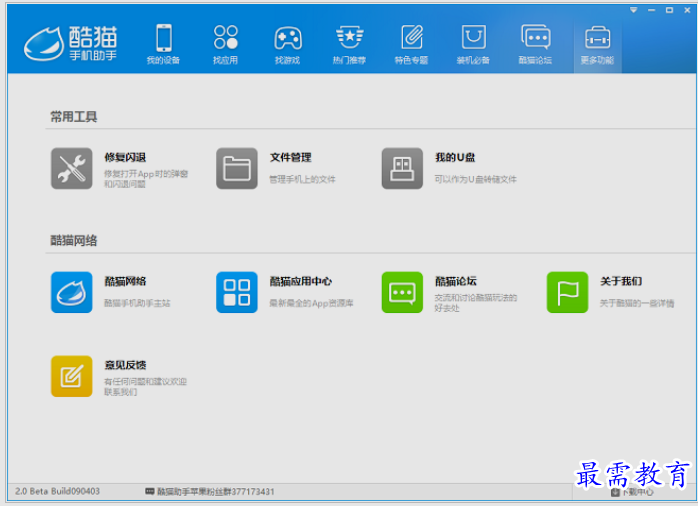Open 酷猫应用中心 grid icon
The image size is (698, 506).
click(237, 292)
